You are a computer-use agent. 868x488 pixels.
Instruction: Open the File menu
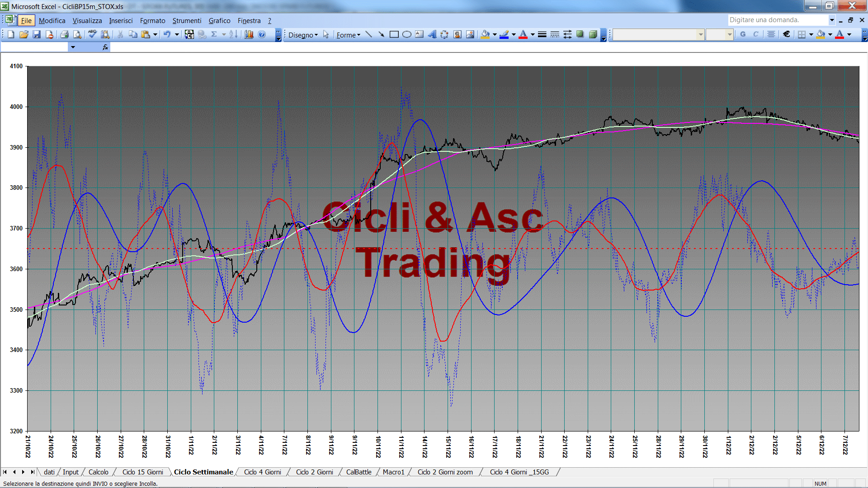pyautogui.click(x=26, y=20)
